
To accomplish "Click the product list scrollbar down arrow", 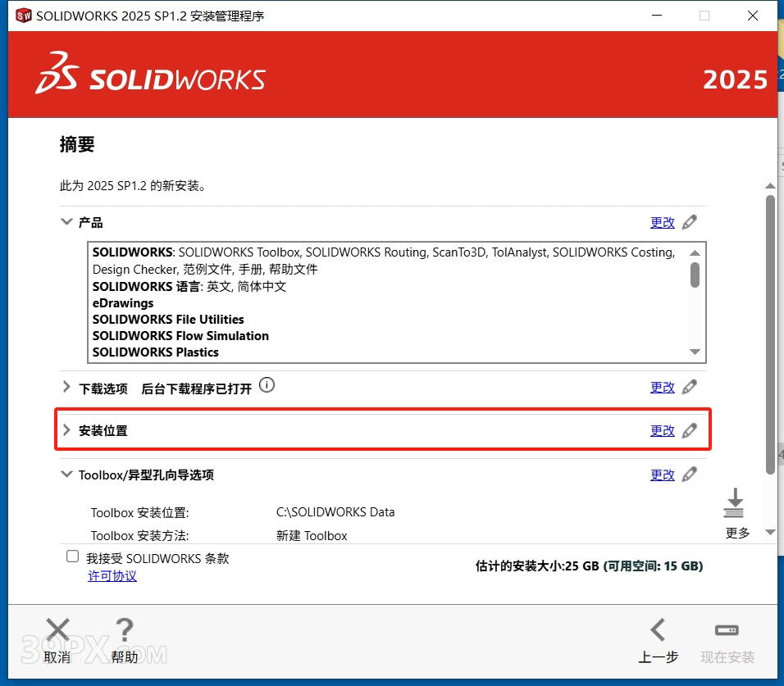I will [x=695, y=352].
